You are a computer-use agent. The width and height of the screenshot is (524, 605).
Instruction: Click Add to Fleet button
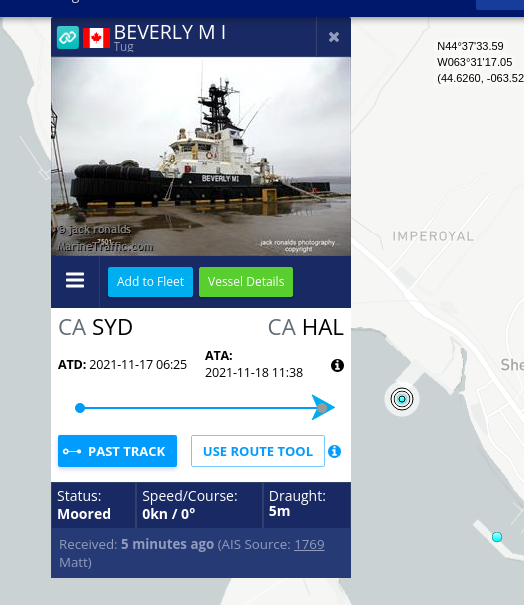tap(150, 282)
